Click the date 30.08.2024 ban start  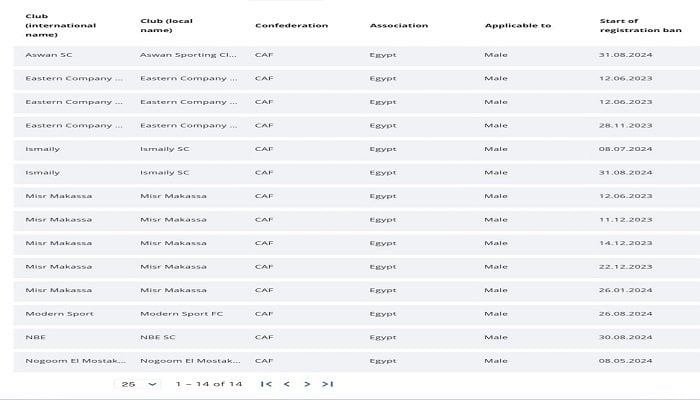point(625,338)
